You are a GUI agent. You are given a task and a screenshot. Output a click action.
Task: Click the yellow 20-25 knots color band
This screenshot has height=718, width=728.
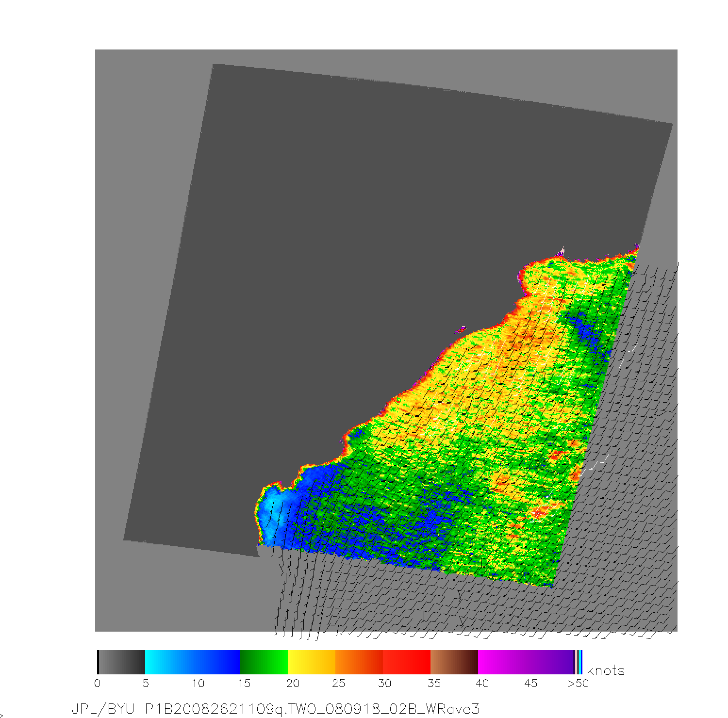312,662
